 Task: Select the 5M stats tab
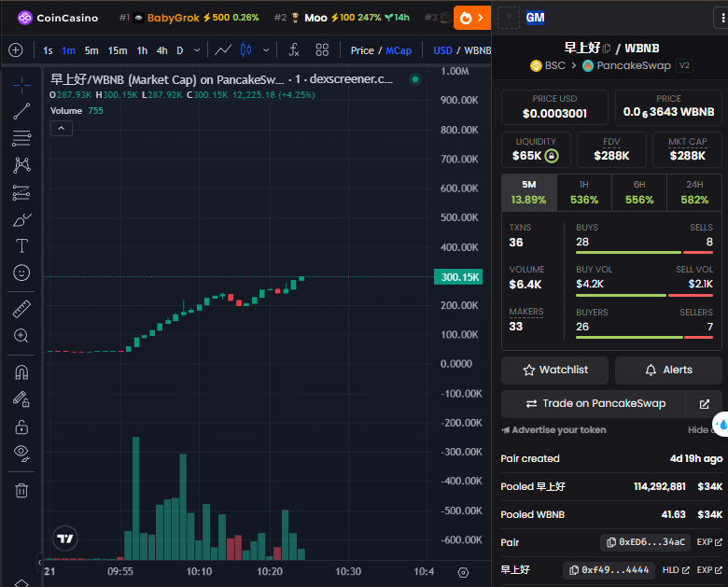(x=529, y=193)
